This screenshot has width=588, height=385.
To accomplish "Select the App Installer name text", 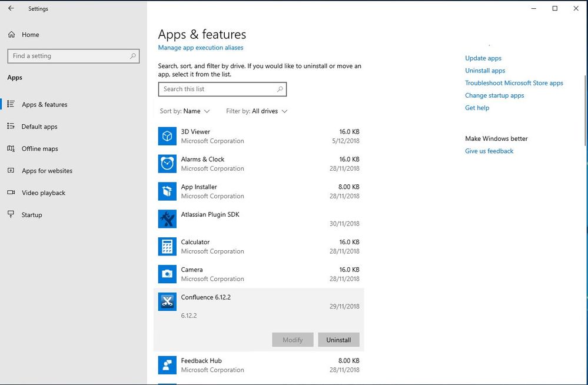I will (x=199, y=187).
